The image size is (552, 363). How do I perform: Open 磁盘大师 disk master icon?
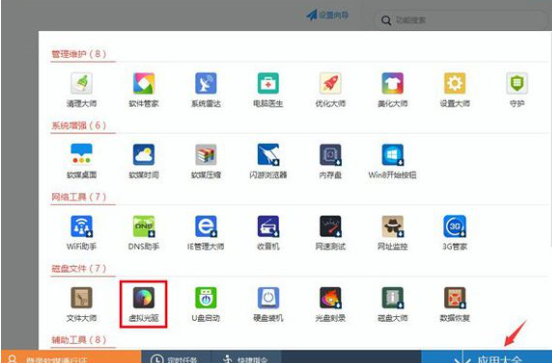[x=393, y=298]
